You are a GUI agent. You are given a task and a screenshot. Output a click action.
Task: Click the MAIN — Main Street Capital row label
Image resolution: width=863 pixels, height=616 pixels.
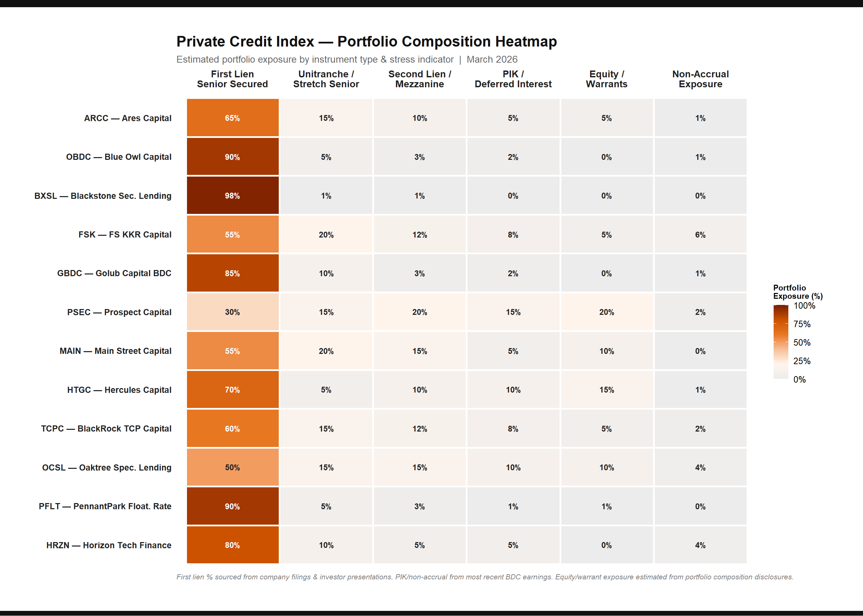[x=115, y=351]
